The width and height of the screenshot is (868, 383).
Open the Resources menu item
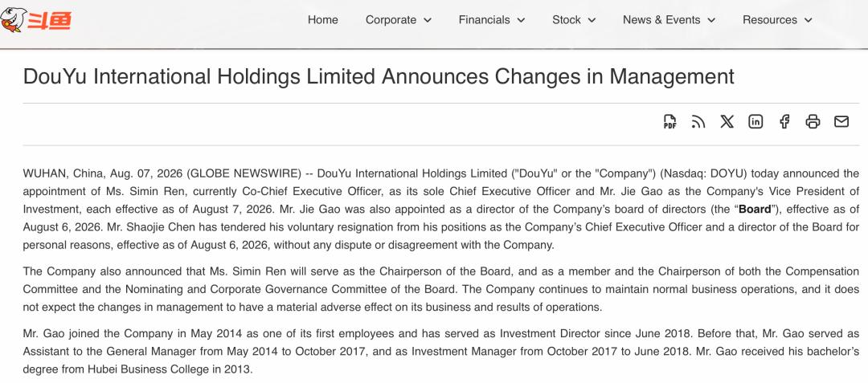click(770, 20)
